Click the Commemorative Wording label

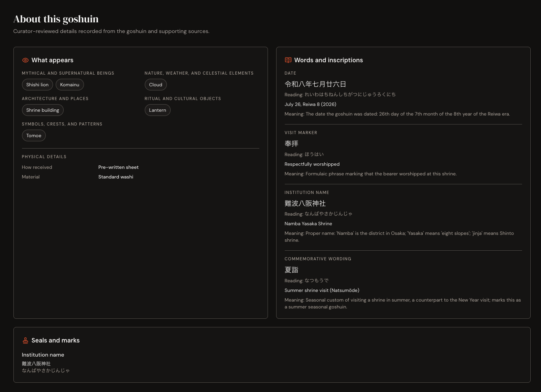coord(318,259)
